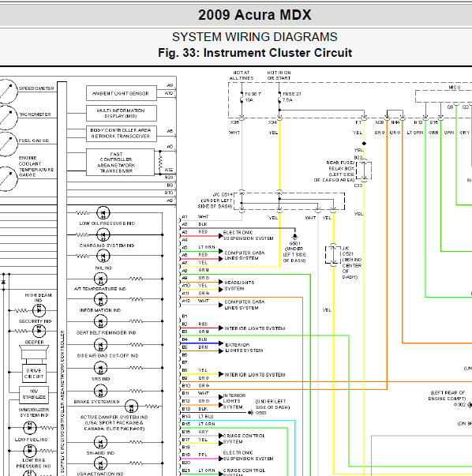Click the Fuel Gauge symbol

[x=8, y=144]
